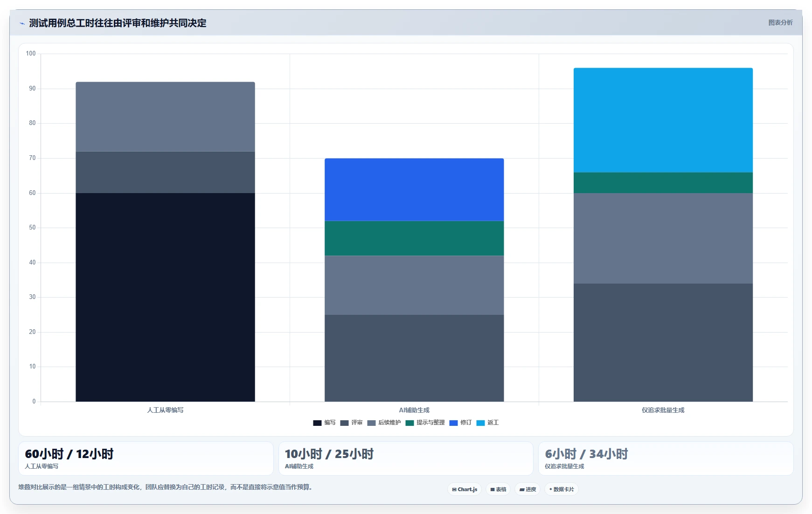Click the 提示与整理 legend label text
The height and width of the screenshot is (514, 812).
click(x=430, y=423)
